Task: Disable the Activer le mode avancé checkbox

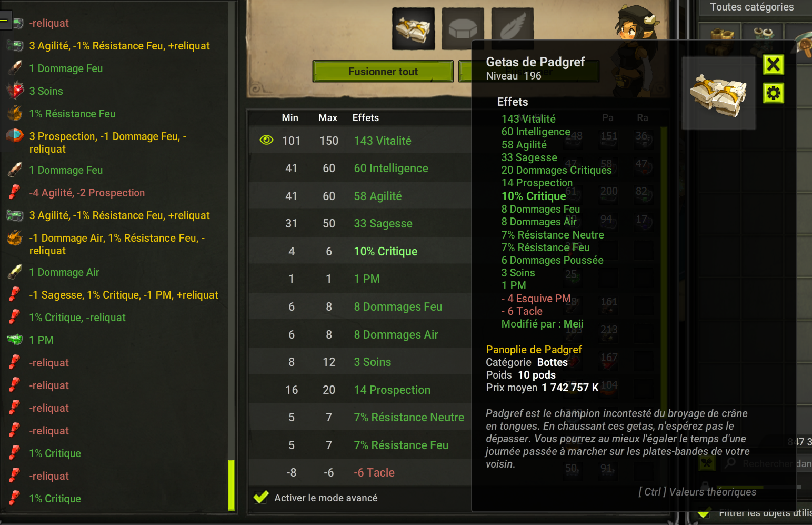Action: pos(261,497)
